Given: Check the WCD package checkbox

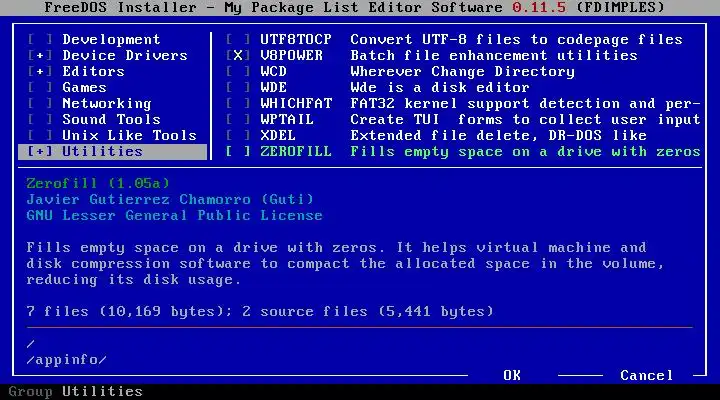Looking at the screenshot, I should pyautogui.click(x=238, y=72).
